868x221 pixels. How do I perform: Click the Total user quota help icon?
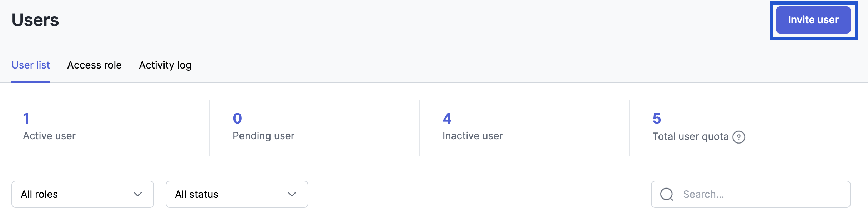coord(738,137)
